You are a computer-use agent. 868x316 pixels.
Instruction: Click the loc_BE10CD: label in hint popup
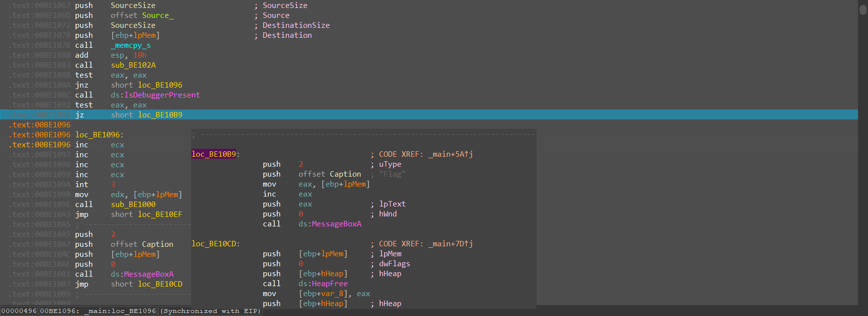pyautogui.click(x=216, y=244)
